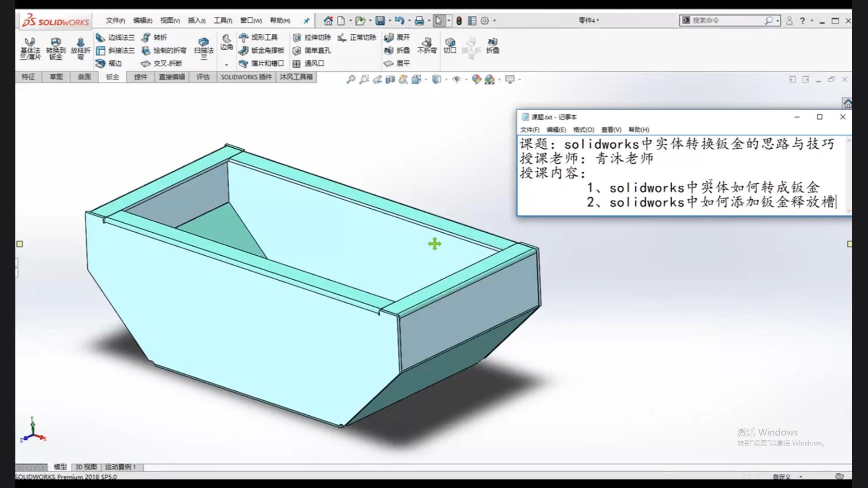Select the Extruded Cut tool (拉伸切除)
The width and height of the screenshot is (868, 488).
(x=311, y=38)
